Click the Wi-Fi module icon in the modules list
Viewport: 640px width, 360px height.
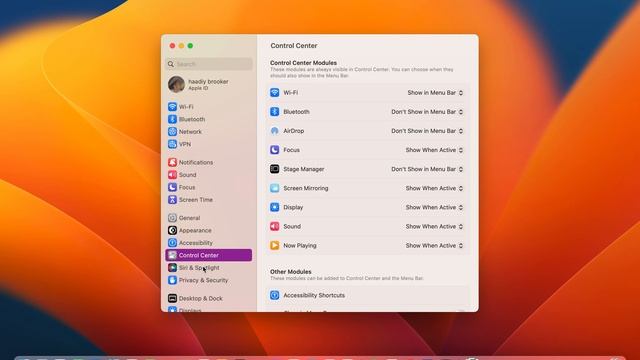274,93
